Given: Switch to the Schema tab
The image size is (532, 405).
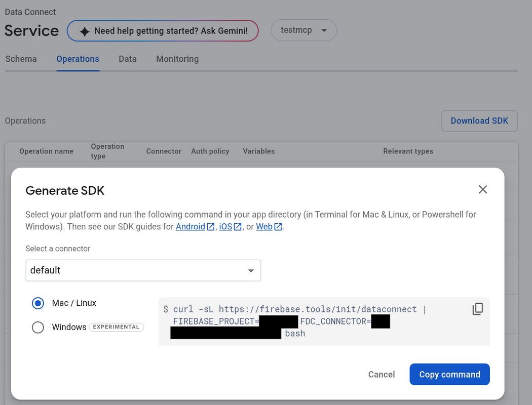Looking at the screenshot, I should coord(21,59).
